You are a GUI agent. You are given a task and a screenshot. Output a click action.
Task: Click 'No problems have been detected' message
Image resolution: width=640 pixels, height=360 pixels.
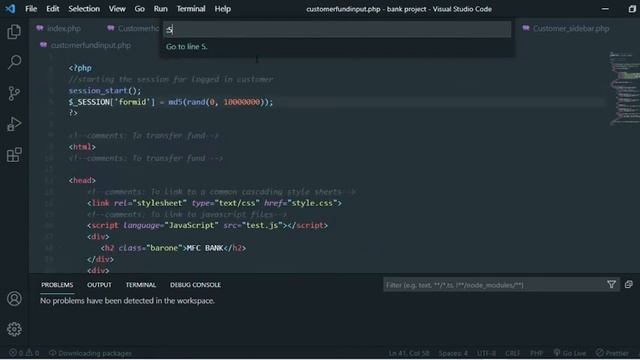point(127,301)
